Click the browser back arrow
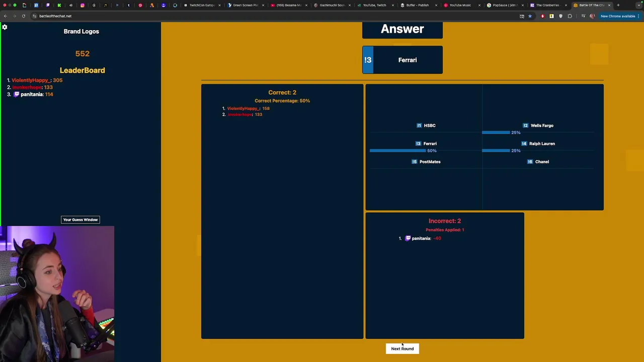The height and width of the screenshot is (362, 644). 6,16
